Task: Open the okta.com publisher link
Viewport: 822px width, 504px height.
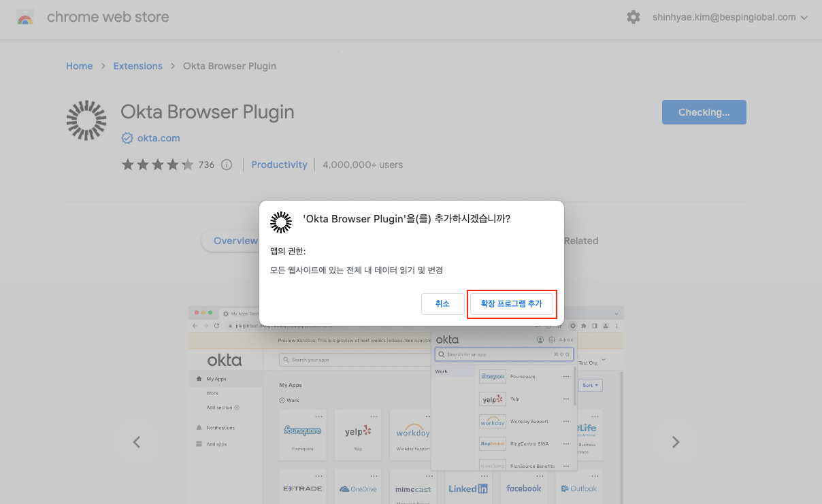Action: 159,138
